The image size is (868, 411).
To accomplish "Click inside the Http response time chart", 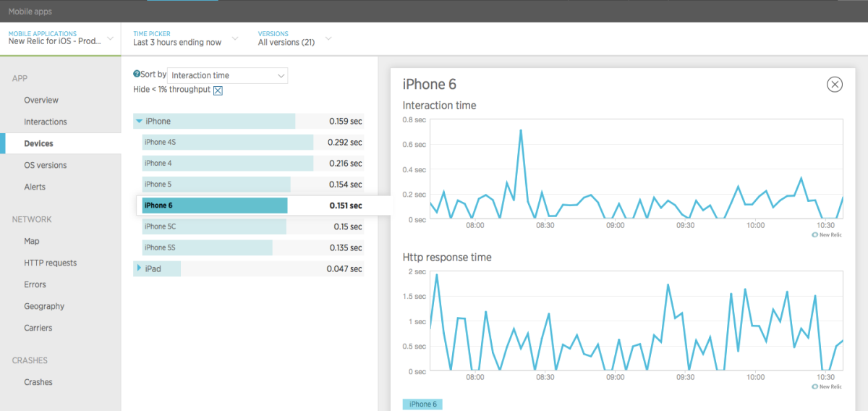I will [637, 321].
